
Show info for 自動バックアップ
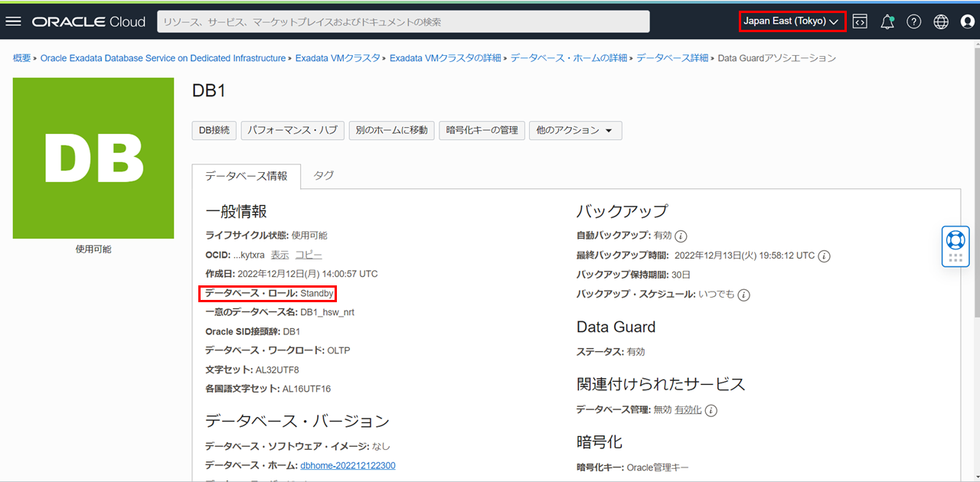point(681,236)
